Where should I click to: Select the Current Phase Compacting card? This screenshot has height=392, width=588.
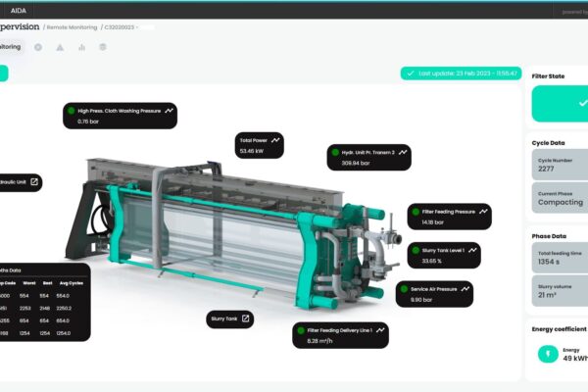click(560, 197)
